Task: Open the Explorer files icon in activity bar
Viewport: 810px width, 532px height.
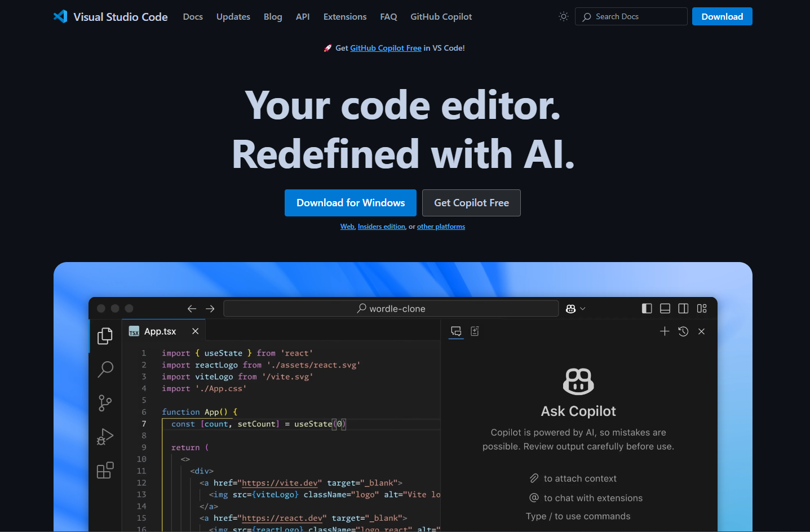Action: tap(105, 336)
